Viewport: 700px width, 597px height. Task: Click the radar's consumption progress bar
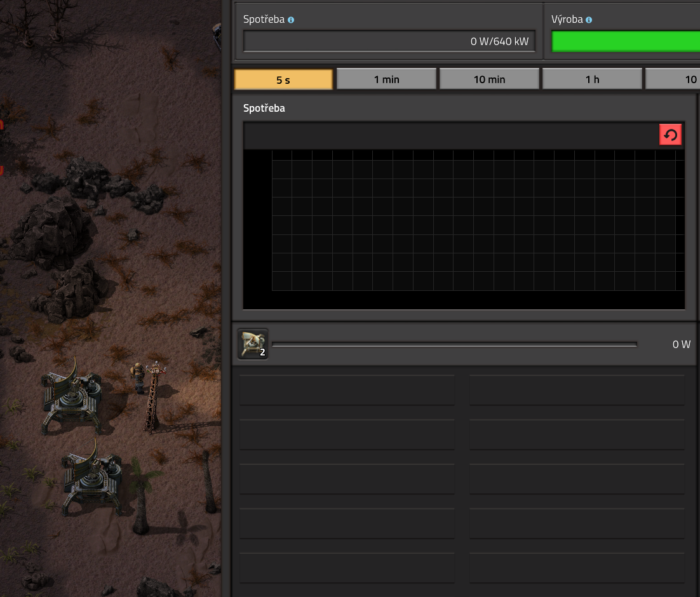point(454,345)
